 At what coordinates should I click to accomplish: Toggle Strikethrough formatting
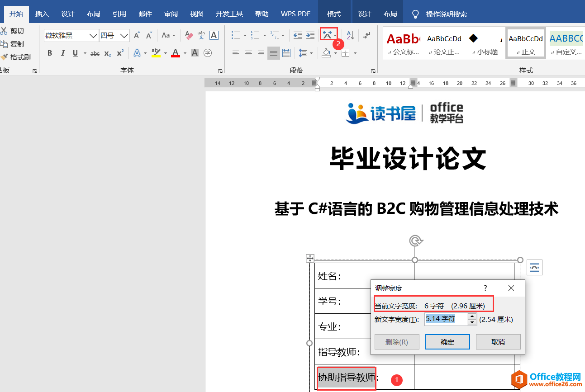pyautogui.click(x=95, y=53)
